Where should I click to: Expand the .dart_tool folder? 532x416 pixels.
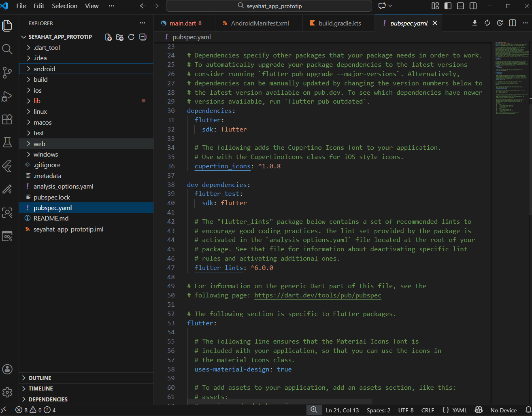tap(86, 47)
